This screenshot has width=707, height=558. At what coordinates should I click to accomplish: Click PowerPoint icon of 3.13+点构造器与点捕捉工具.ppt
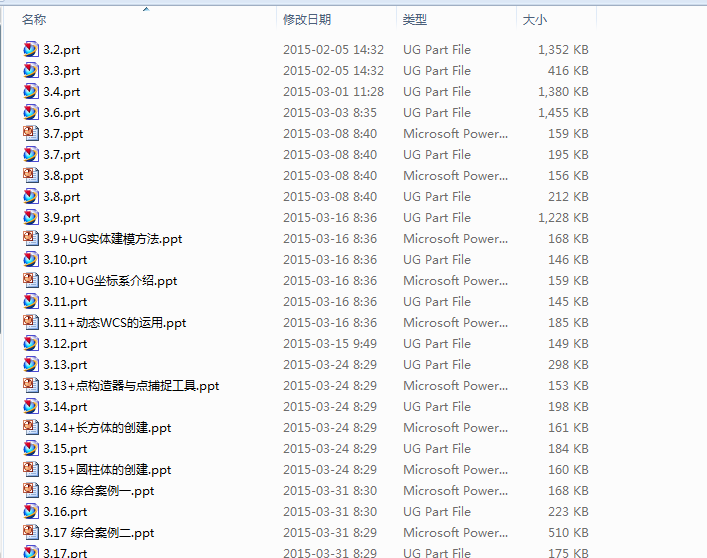pyautogui.click(x=31, y=385)
